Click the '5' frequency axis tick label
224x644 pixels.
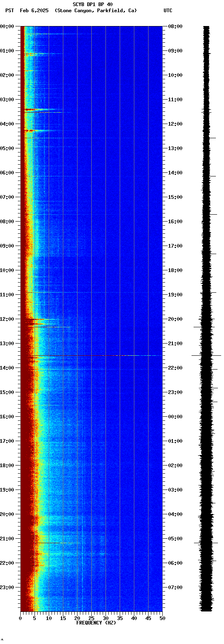tap(34, 618)
